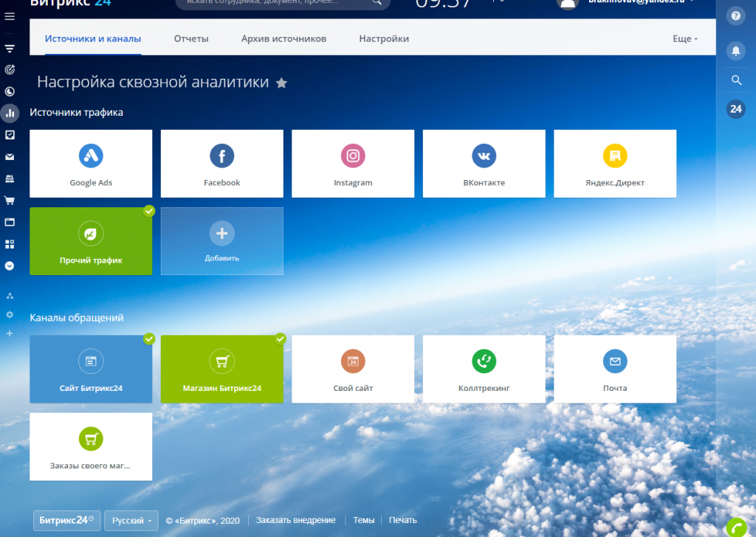
Task: Open the Темы footer link
Action: click(x=363, y=520)
